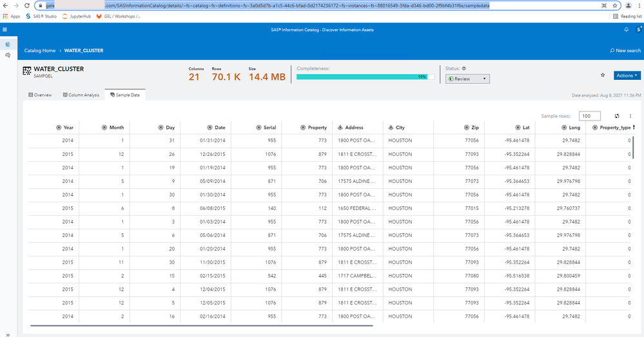Image resolution: width=644 pixels, height=337 pixels.
Task: Open the Status Review dropdown
Action: pyautogui.click(x=467, y=79)
